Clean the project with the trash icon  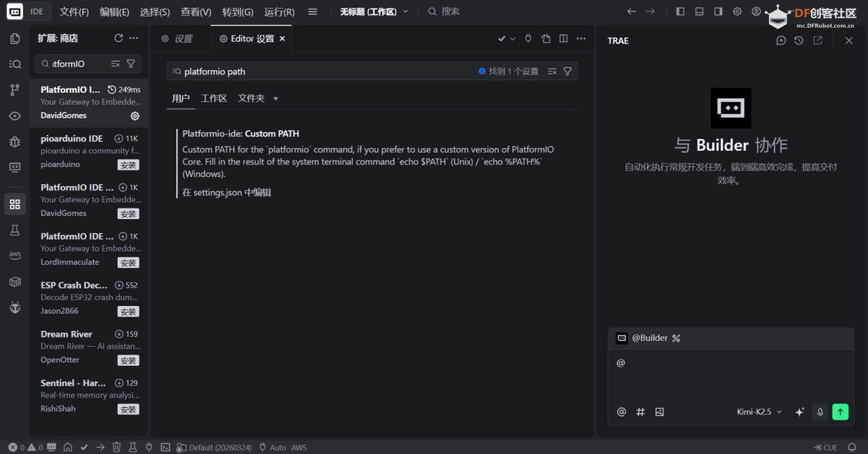click(117, 447)
